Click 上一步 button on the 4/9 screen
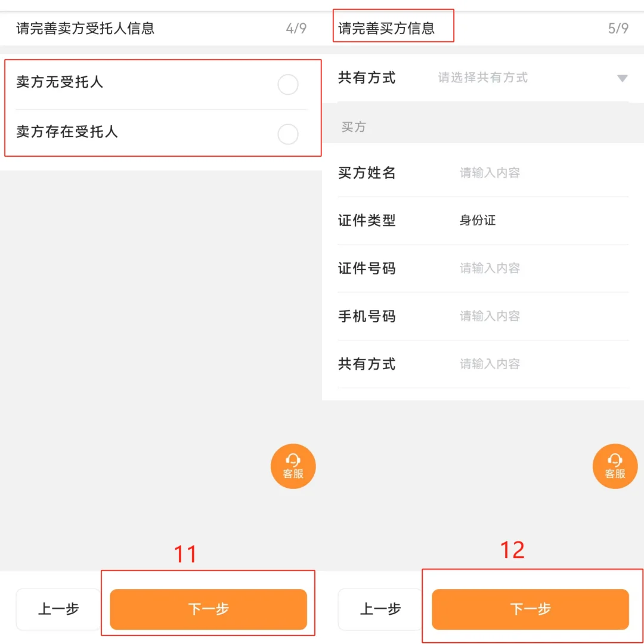 58,609
